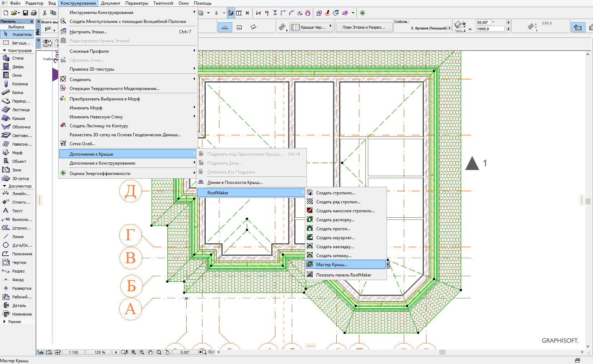Click the fit in window icon
The image size is (593, 364).
(159, 352)
